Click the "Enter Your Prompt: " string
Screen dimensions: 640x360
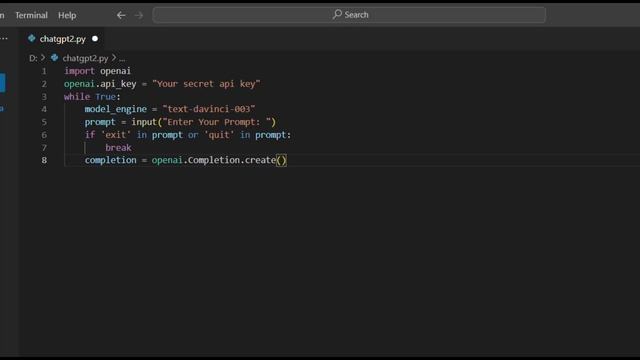[x=216, y=122]
